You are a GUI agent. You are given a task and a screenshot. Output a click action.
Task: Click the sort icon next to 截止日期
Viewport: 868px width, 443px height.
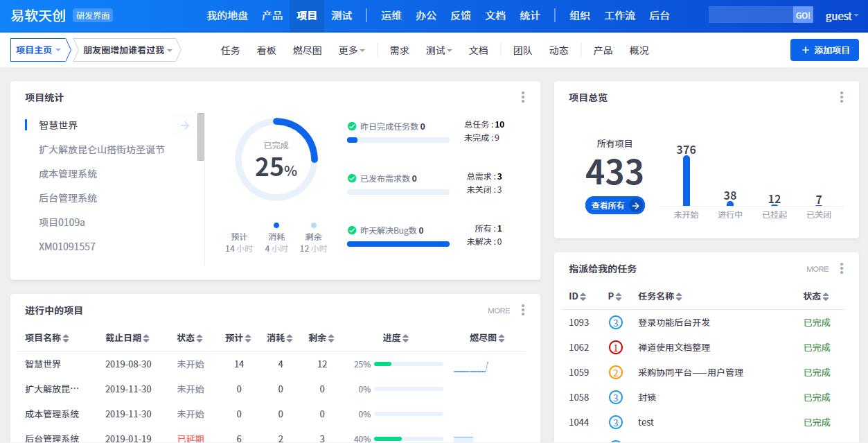coord(146,338)
